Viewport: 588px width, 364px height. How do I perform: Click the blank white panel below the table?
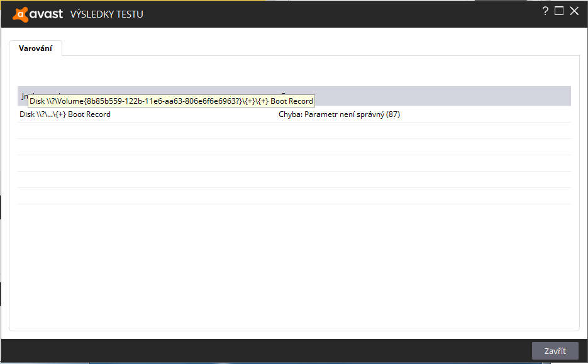click(x=294, y=267)
